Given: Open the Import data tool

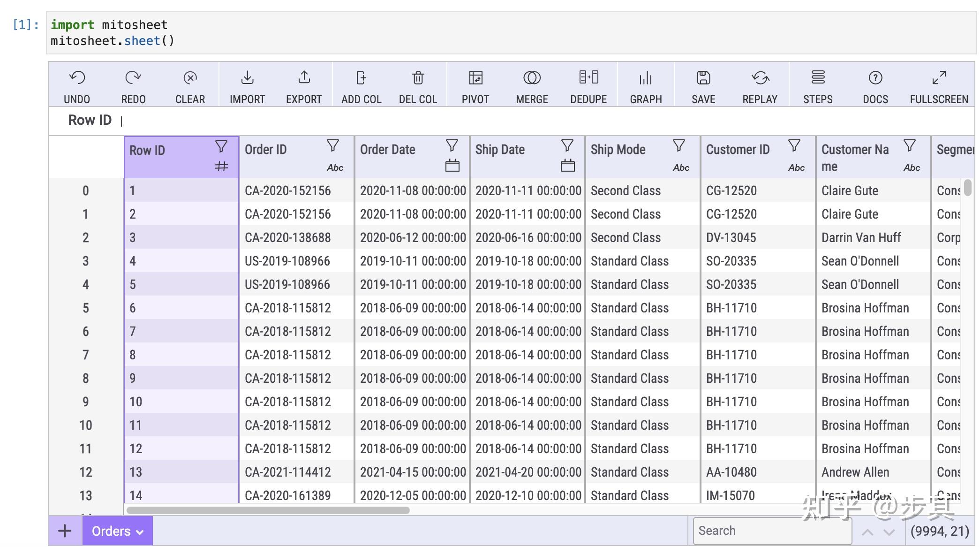Looking at the screenshot, I should click(247, 78).
